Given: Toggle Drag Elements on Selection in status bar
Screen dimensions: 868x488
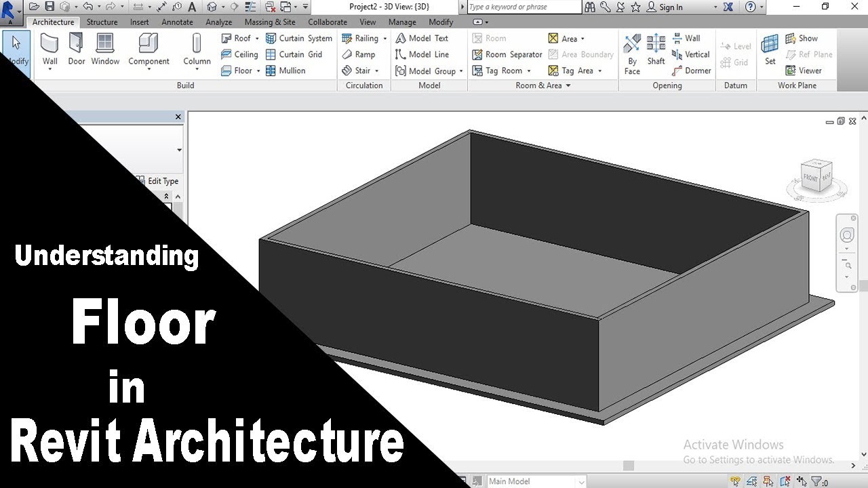Looking at the screenshot, I should (x=802, y=481).
